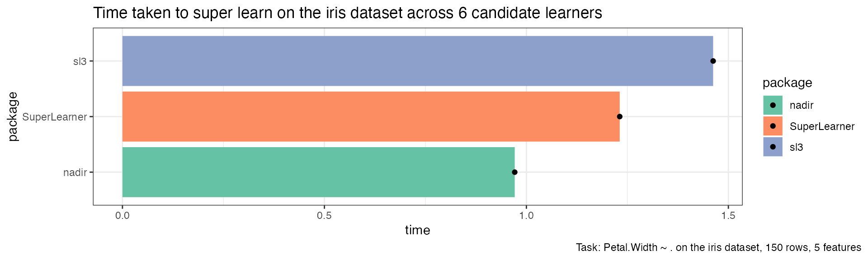This screenshot has height=260, width=868.
Task: Click the legend label nadir
Action: click(802, 106)
